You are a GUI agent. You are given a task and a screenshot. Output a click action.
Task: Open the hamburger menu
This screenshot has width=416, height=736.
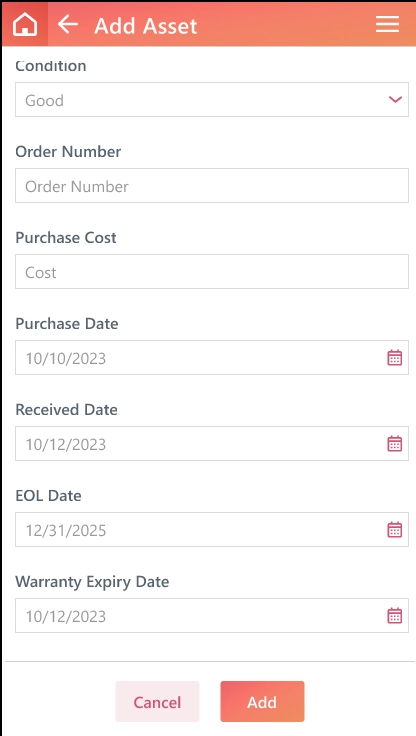click(387, 24)
